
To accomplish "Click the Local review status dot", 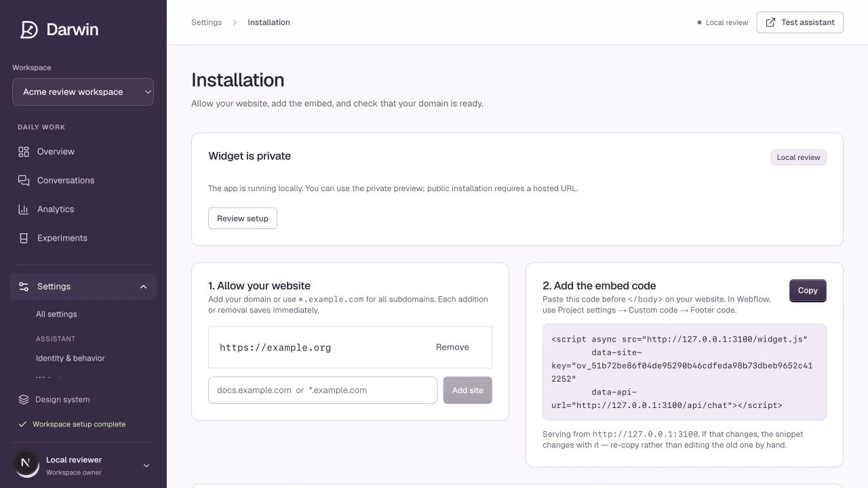I will coord(699,22).
